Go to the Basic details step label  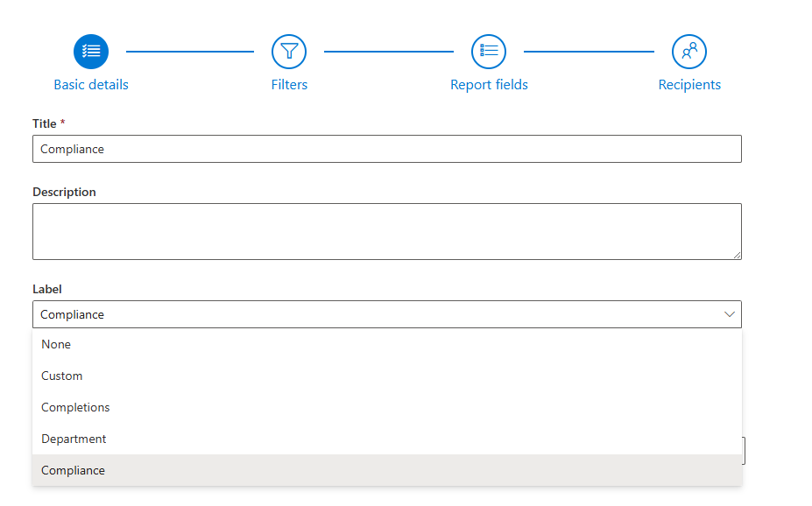(x=91, y=85)
